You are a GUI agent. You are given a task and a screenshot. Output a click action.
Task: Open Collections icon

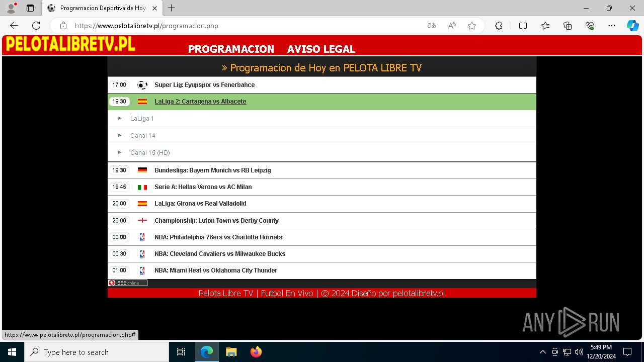coord(568,26)
